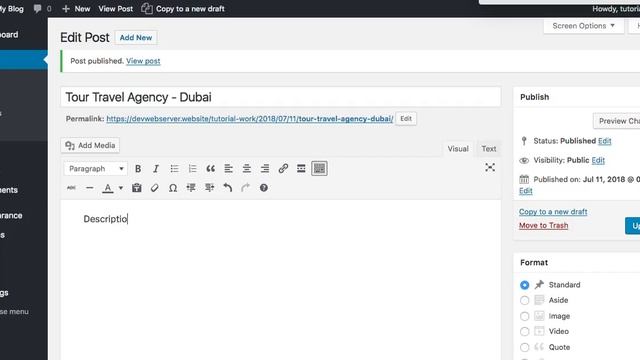Edit the post Status
This screenshot has width=640, height=360.
(604, 141)
